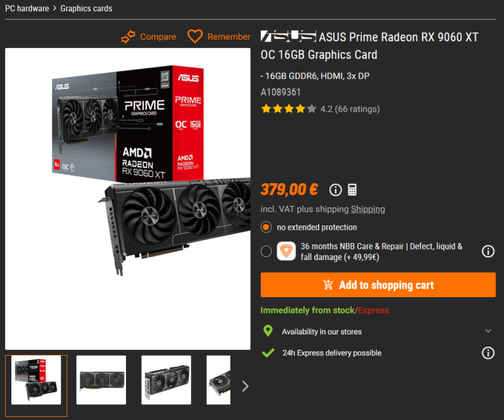Click the star rating 4.2 (66 ratings)
The width and height of the screenshot is (504, 420).
320,109
